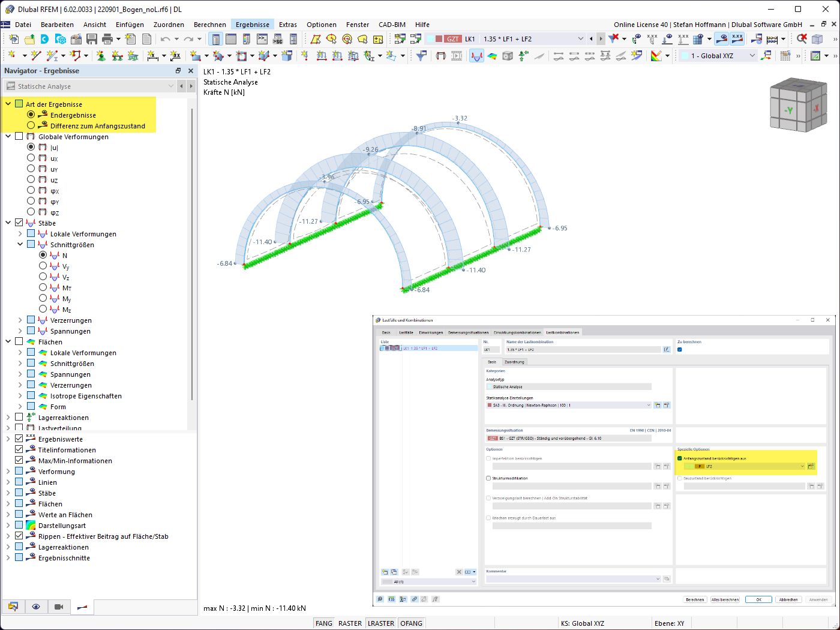
Task: Open the script manager (SC) icon
Action: click(x=278, y=39)
